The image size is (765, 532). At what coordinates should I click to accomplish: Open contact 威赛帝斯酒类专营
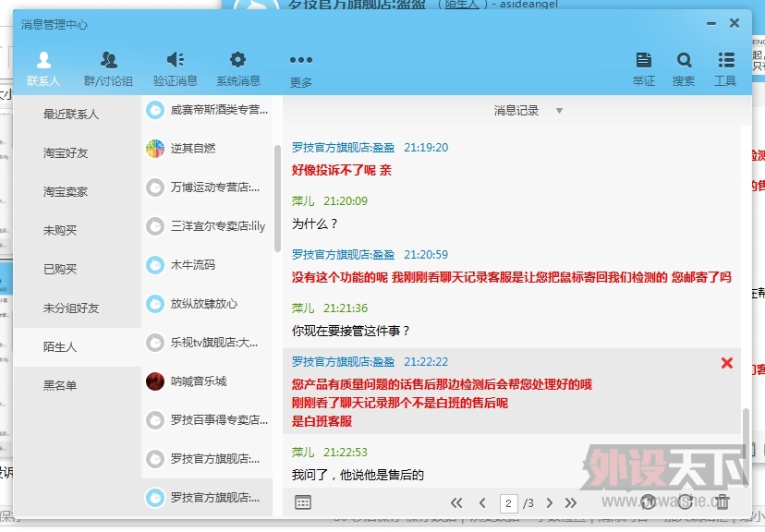click(x=207, y=110)
